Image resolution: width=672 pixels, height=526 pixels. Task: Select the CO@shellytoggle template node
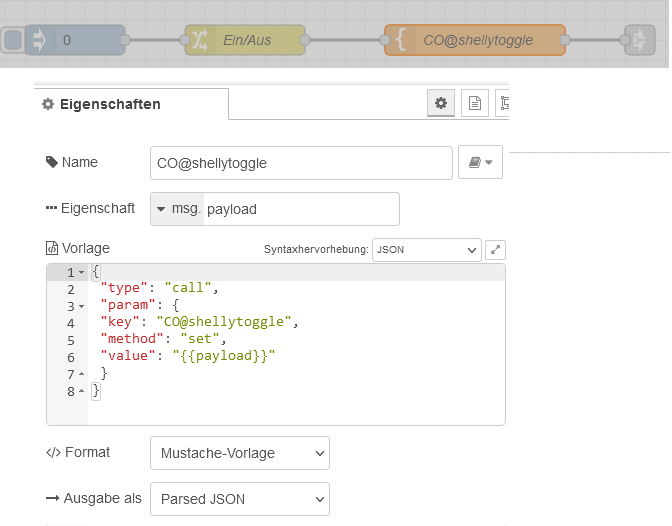476,41
